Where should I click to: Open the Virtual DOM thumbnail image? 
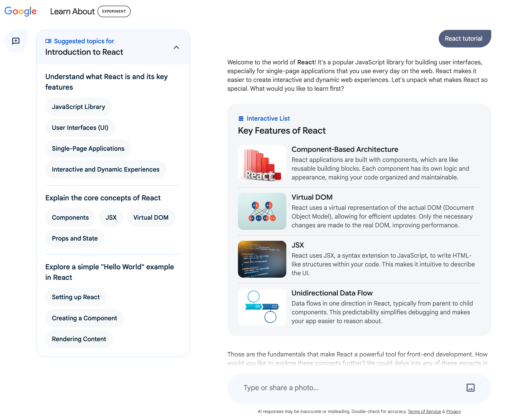[262, 211]
